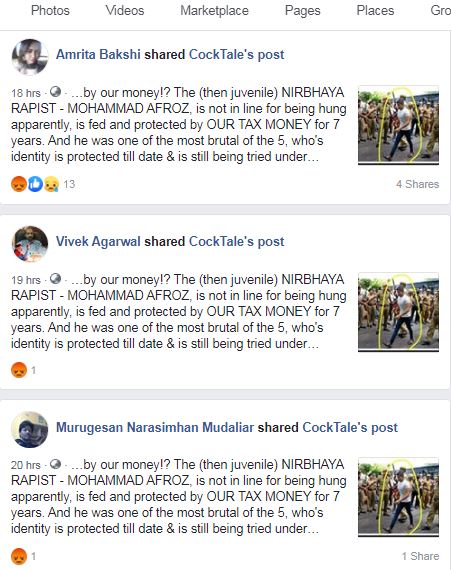Click angry reaction icon on Murugesan's post
The width and height of the screenshot is (451, 570).
19,556
